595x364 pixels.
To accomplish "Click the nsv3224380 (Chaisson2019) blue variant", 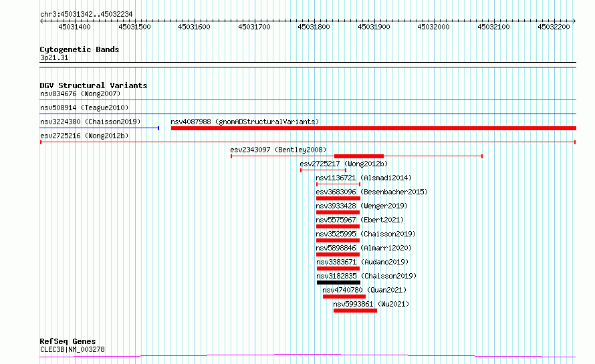I will click(99, 128).
